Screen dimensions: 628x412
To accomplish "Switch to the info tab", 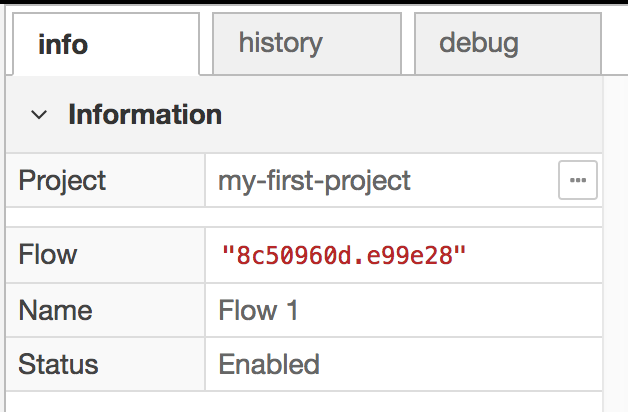I will (x=63, y=44).
